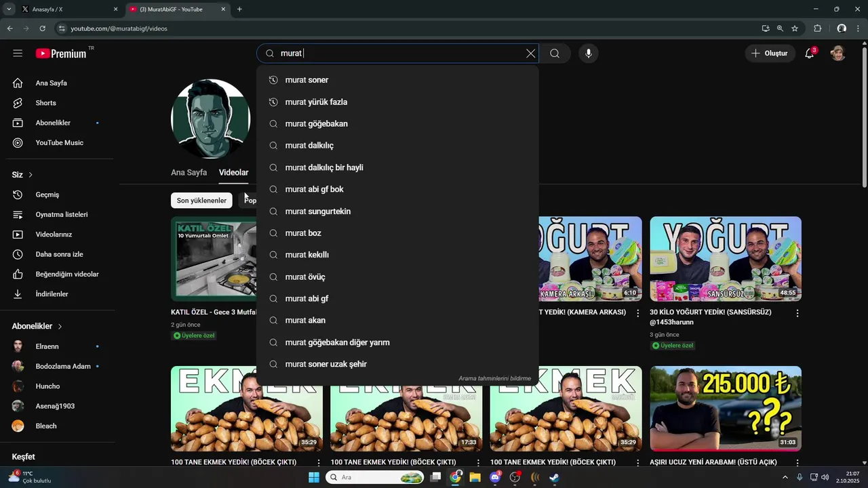Screen dimensions: 868x488
Task: Select suggestion murat övüç
Action: (x=397, y=277)
